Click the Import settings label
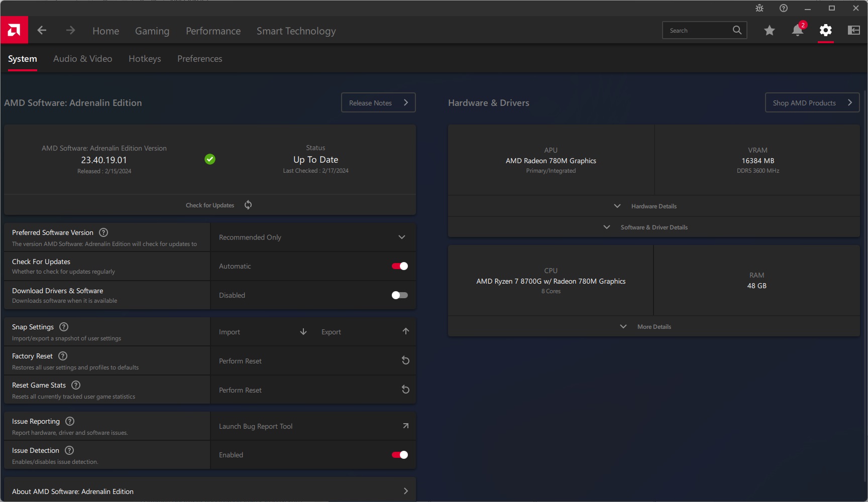The width and height of the screenshot is (868, 502). click(230, 332)
